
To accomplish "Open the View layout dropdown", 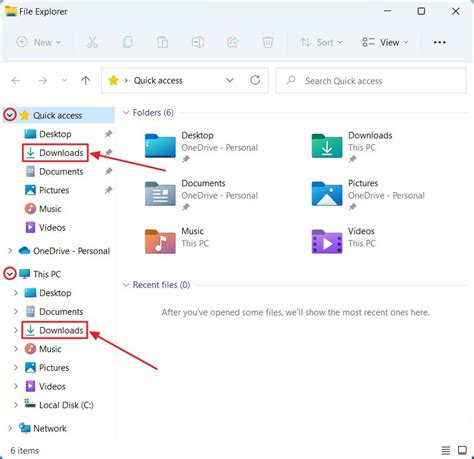I will [x=385, y=42].
